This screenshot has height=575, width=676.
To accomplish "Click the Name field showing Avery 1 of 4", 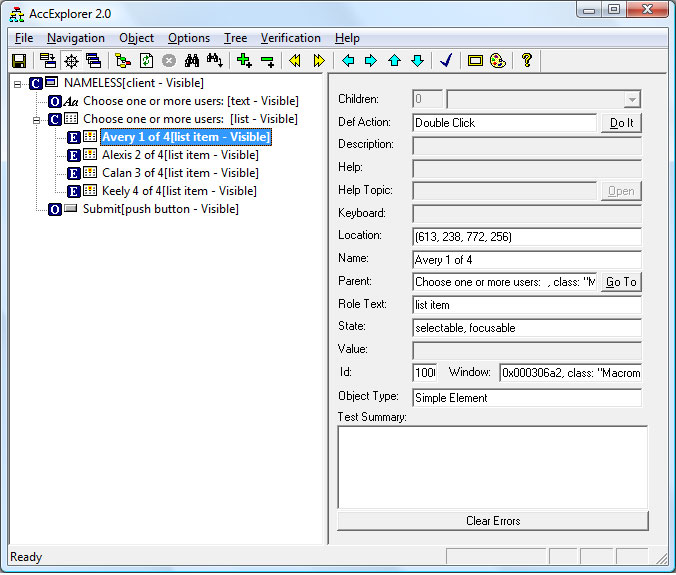I will pos(527,259).
